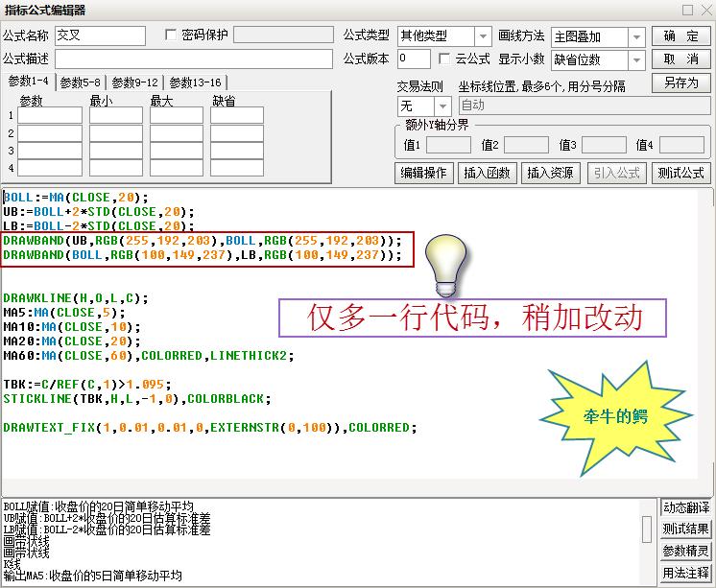Click the row 2 最大 field
Image resolution: width=716 pixels, height=588 pixels.
point(177,132)
